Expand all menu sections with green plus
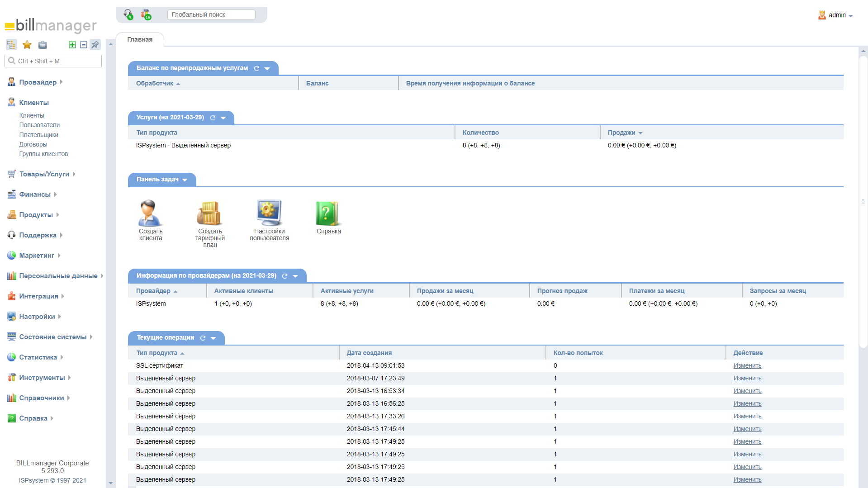 click(x=72, y=45)
